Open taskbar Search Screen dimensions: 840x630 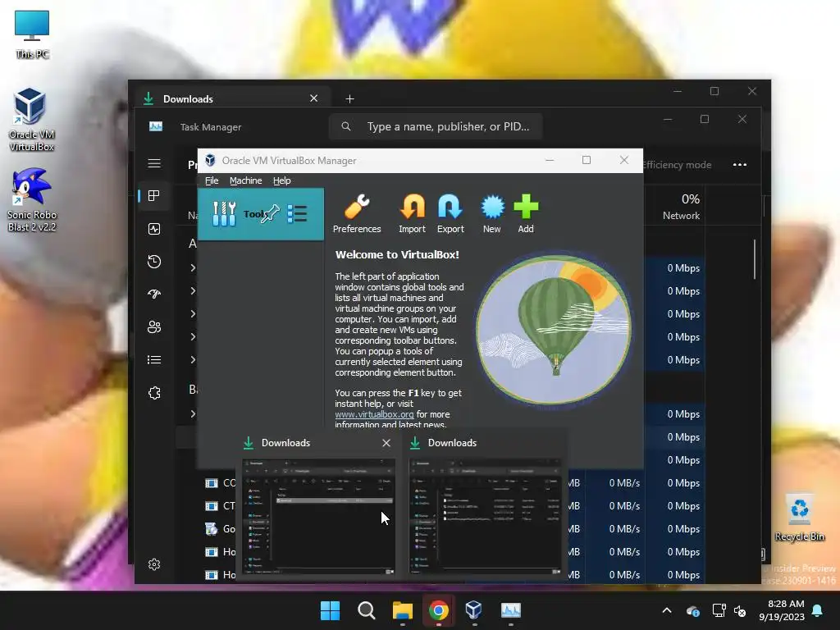pyautogui.click(x=367, y=610)
